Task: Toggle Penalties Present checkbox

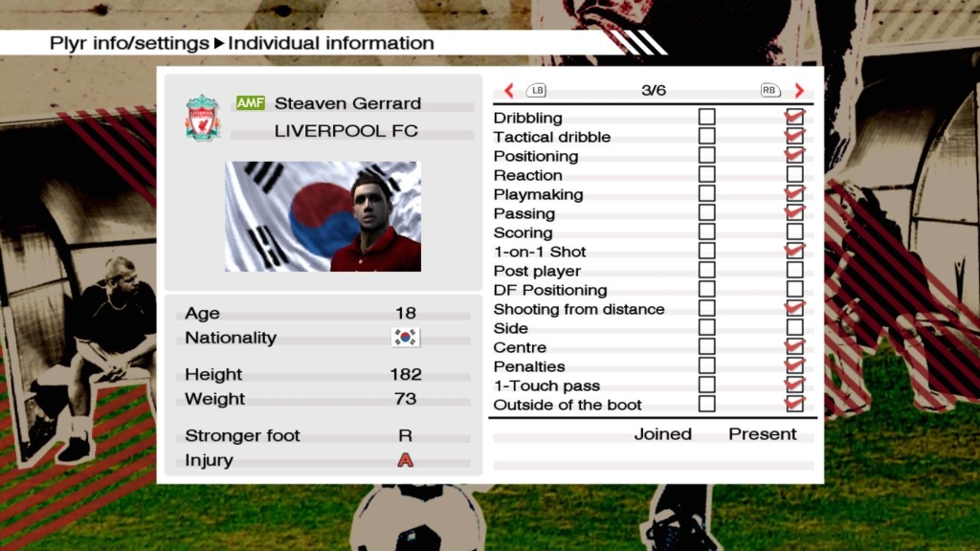Action: tap(795, 365)
